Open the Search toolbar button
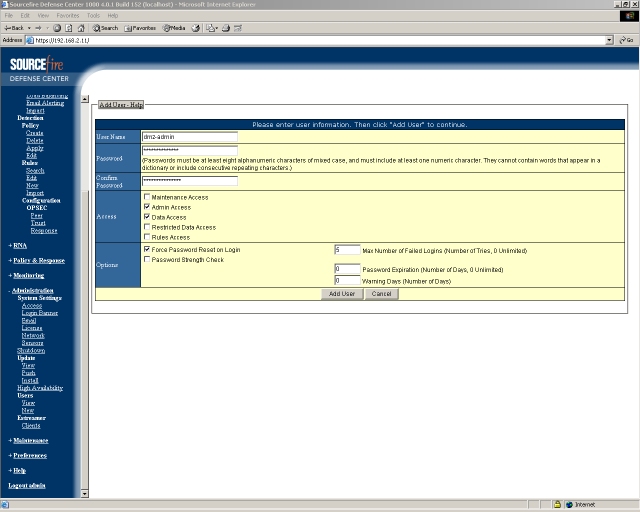Image resolution: width=640 pixels, height=512 pixels. [x=105, y=28]
